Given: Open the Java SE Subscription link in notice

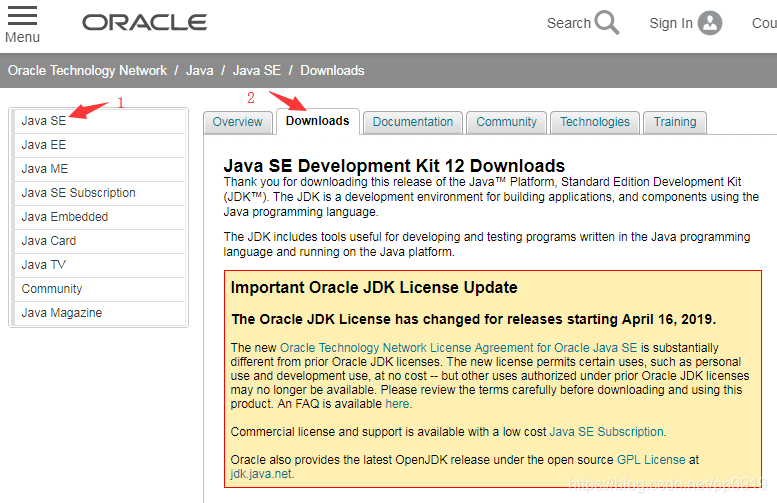Looking at the screenshot, I should tap(607, 432).
